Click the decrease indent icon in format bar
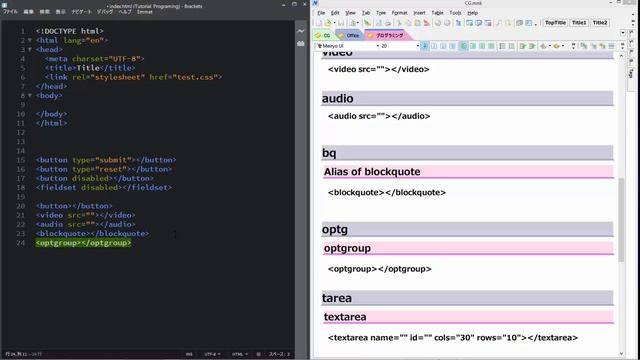 pos(522,46)
